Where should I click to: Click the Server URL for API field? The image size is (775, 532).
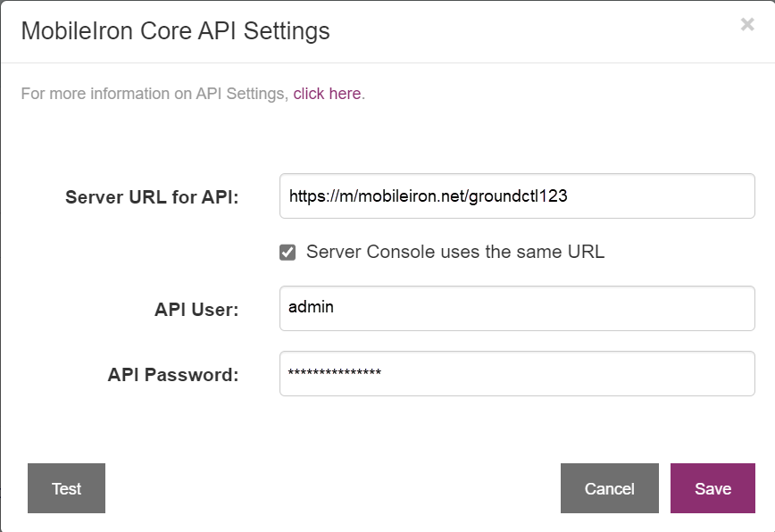pyautogui.click(x=517, y=196)
